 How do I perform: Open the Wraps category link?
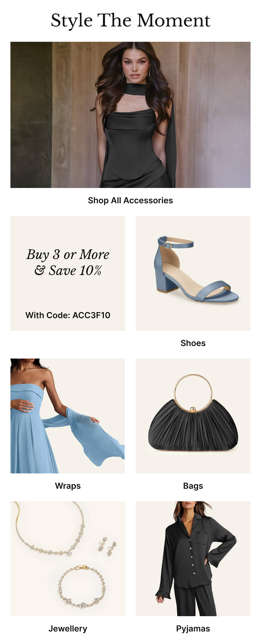point(68,485)
